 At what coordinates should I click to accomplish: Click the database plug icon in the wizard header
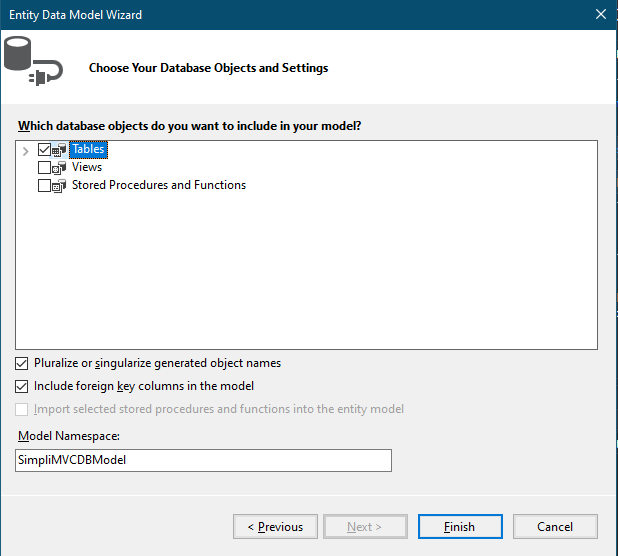point(33,61)
